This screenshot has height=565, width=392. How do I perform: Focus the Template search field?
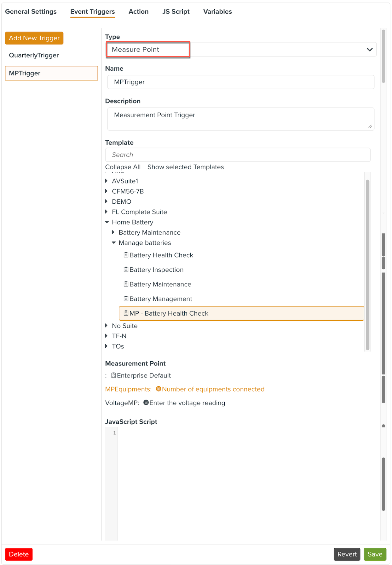point(238,155)
